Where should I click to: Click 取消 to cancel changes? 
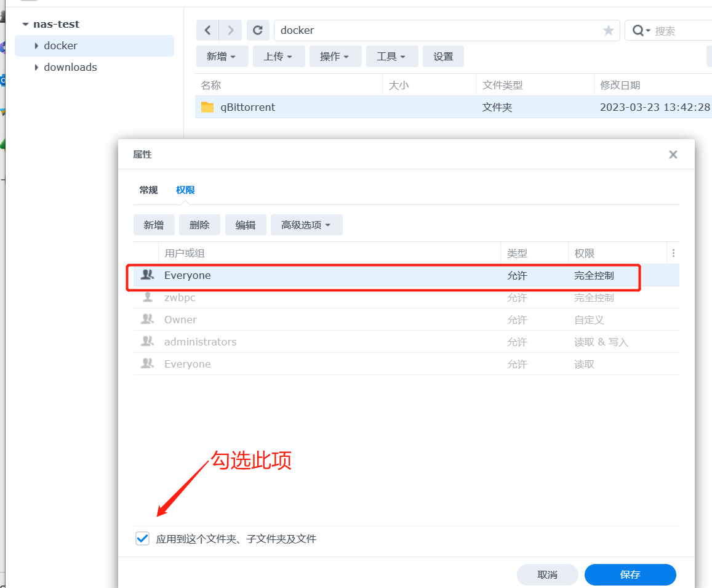coord(547,575)
